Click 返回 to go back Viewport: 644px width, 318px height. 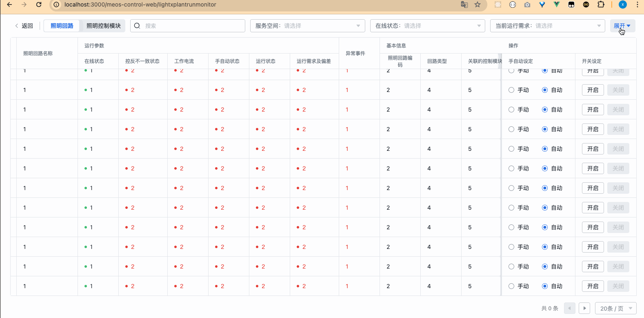click(24, 26)
